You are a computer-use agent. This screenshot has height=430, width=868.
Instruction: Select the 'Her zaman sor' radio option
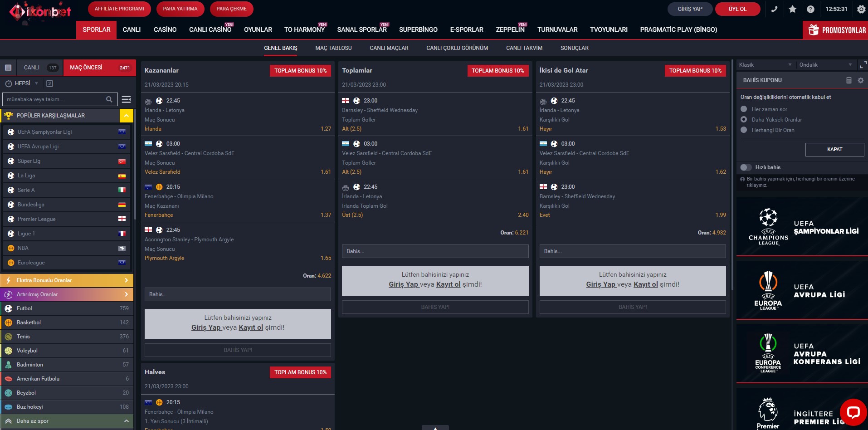coord(744,109)
